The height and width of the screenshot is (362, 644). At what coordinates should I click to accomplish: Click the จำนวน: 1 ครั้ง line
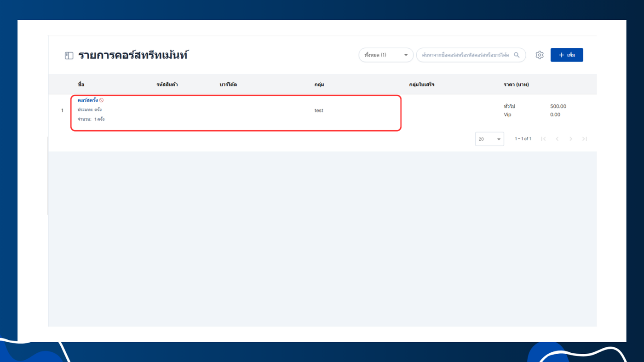91,120
